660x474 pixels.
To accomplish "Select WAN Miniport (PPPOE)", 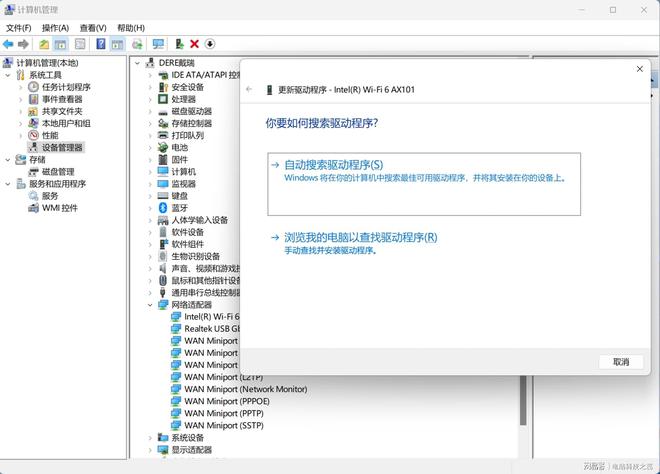I will [226, 401].
